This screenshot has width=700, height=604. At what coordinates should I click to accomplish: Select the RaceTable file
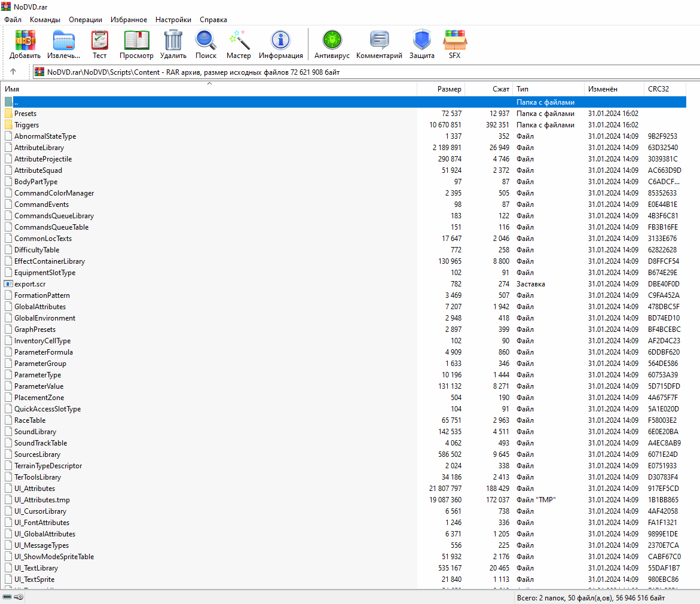30,420
